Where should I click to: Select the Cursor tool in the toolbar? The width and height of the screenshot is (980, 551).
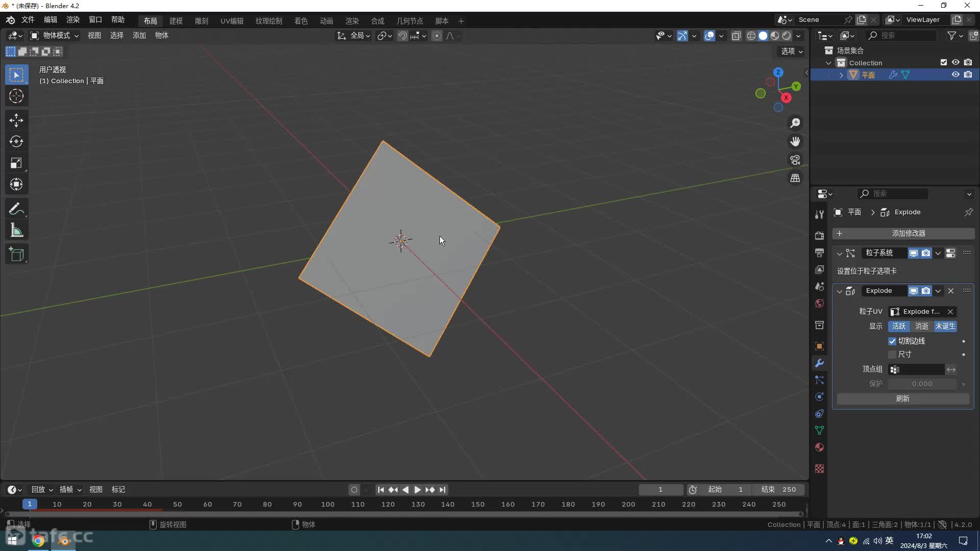pyautogui.click(x=16, y=96)
